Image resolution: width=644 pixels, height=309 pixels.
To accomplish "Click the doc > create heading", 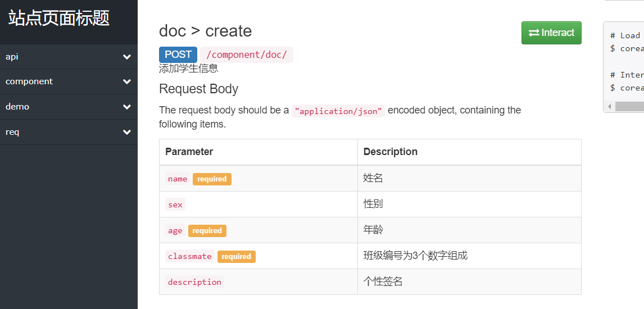I will pos(205,31).
